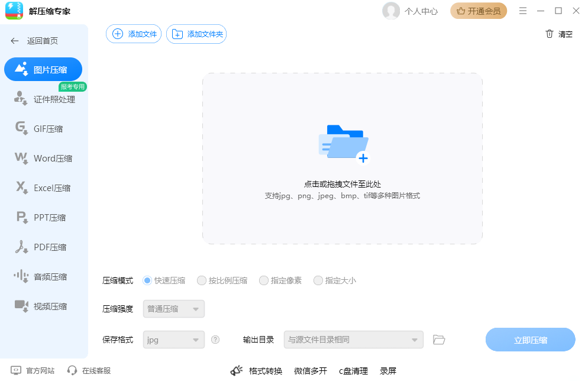Screen dimensions: 588x381
Task: Select the 证件照处理 feature
Action: pyautogui.click(x=43, y=99)
